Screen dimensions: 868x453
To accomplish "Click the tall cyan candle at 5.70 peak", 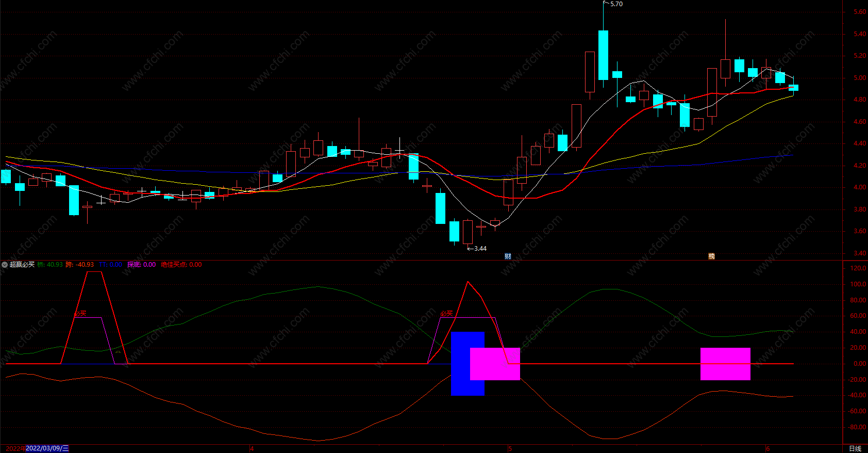I will [x=603, y=55].
